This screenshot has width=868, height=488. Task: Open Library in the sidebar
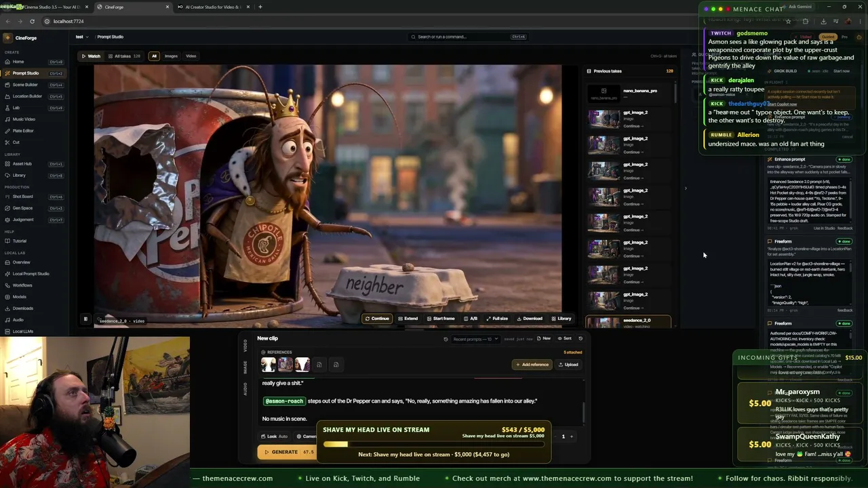[34, 176]
